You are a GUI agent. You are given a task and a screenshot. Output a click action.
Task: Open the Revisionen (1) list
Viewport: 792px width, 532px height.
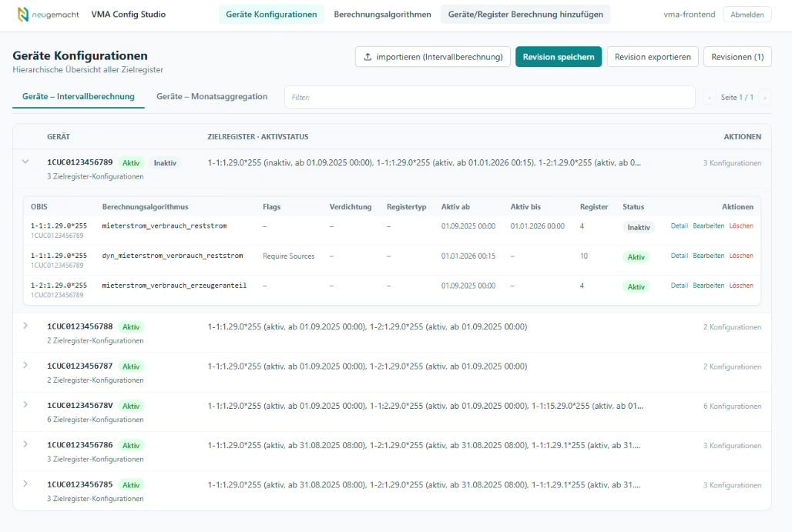click(737, 57)
